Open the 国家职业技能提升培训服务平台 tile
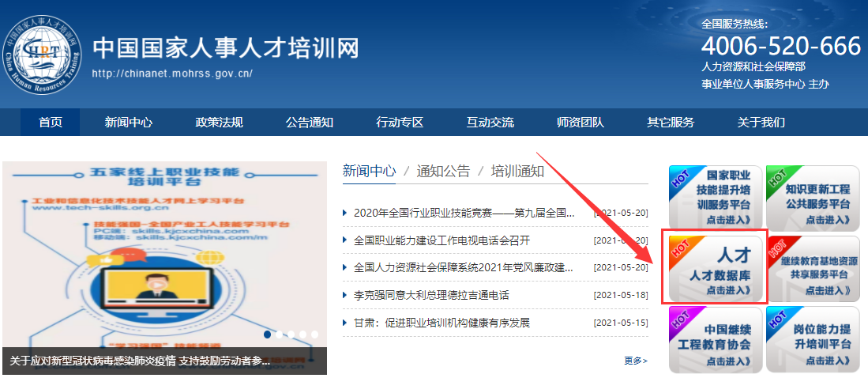 [x=716, y=197]
